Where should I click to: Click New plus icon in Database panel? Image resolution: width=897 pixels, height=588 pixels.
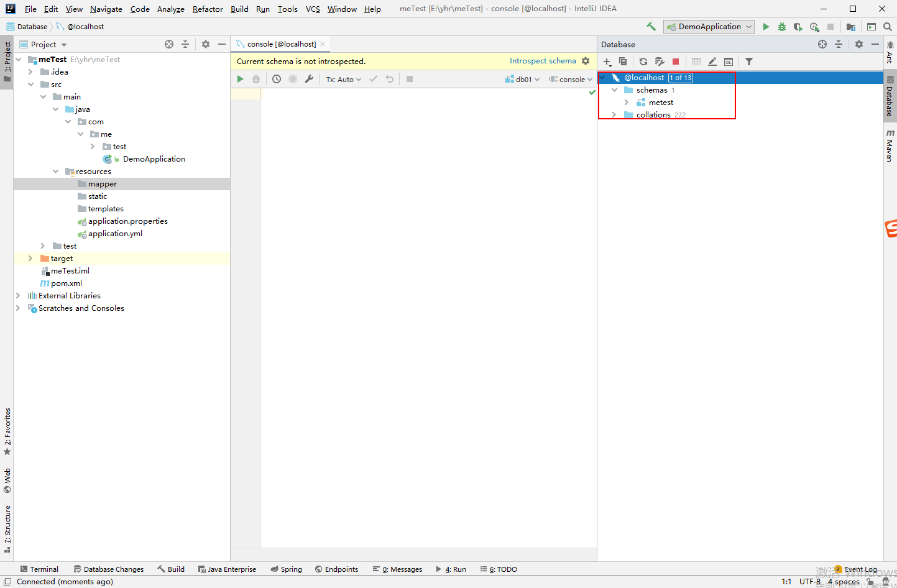coord(607,62)
